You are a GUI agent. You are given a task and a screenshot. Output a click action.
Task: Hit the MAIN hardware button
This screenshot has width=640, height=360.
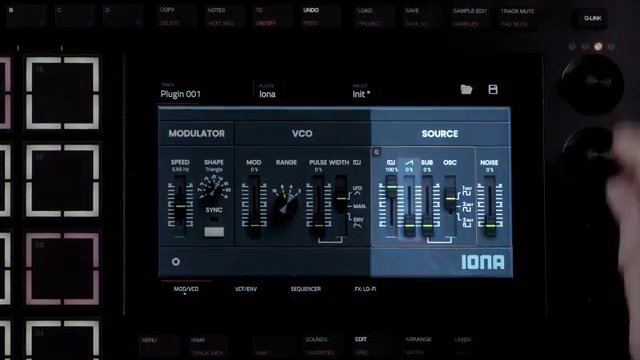208,346
